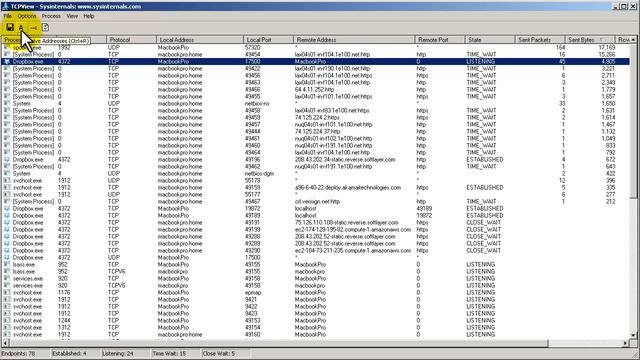
Task: Click the 'Listening: 24' status bar entry
Action: click(x=118, y=353)
